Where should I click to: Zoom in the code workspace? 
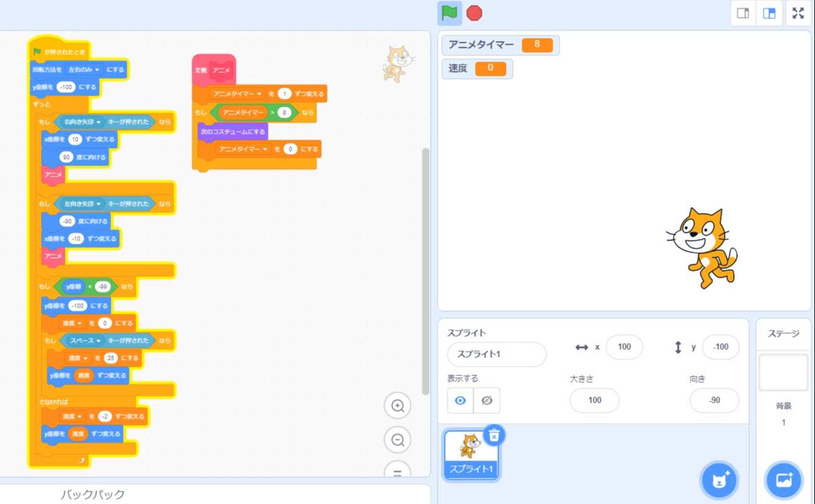(397, 406)
